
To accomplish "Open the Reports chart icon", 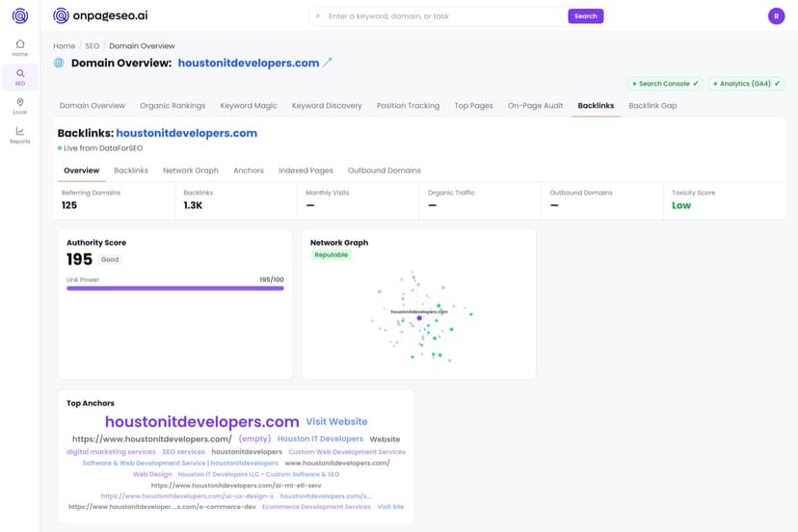I will (20, 135).
